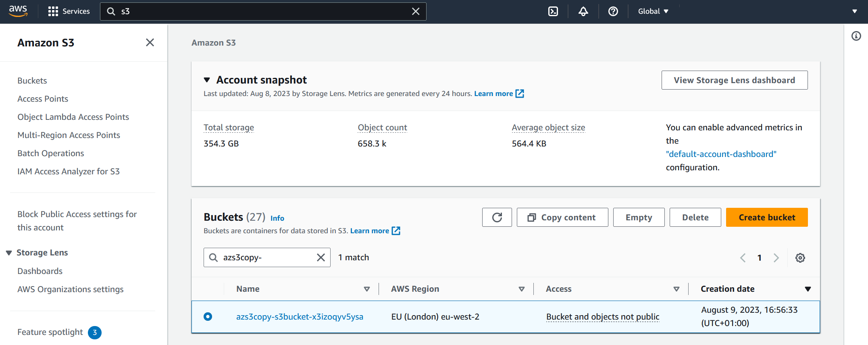Image resolution: width=868 pixels, height=345 pixels.
Task: Open the account menu arrow at top right
Action: [855, 11]
